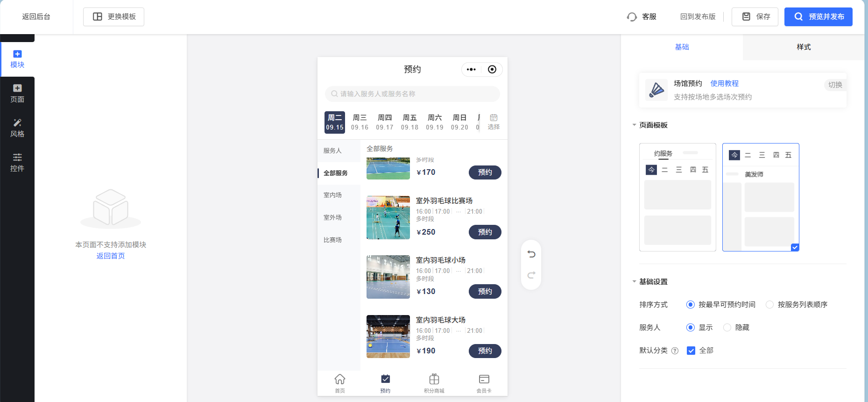Viewport: 868px width, 402px height.
Task: Open the calendar 选择 date picker
Action: pos(494,122)
